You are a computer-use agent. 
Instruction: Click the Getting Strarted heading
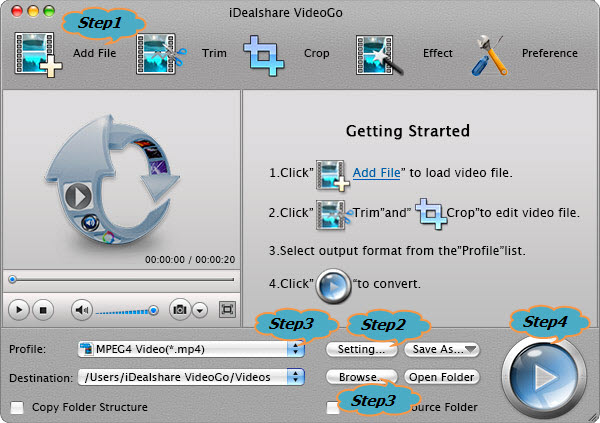[x=408, y=131]
